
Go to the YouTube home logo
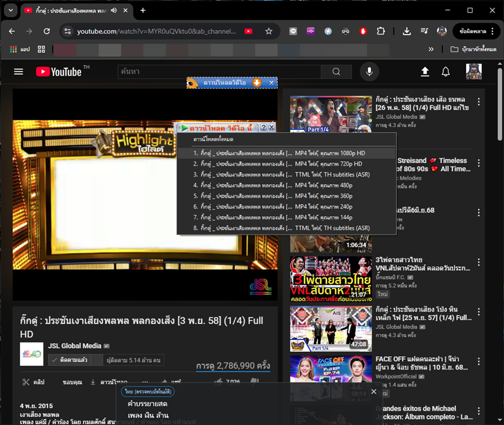tap(59, 71)
